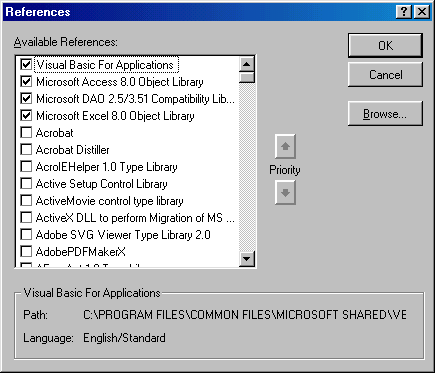Screen dimensions: 435x373
Task: Click the list scrollbar down arrow
Action: click(x=247, y=259)
